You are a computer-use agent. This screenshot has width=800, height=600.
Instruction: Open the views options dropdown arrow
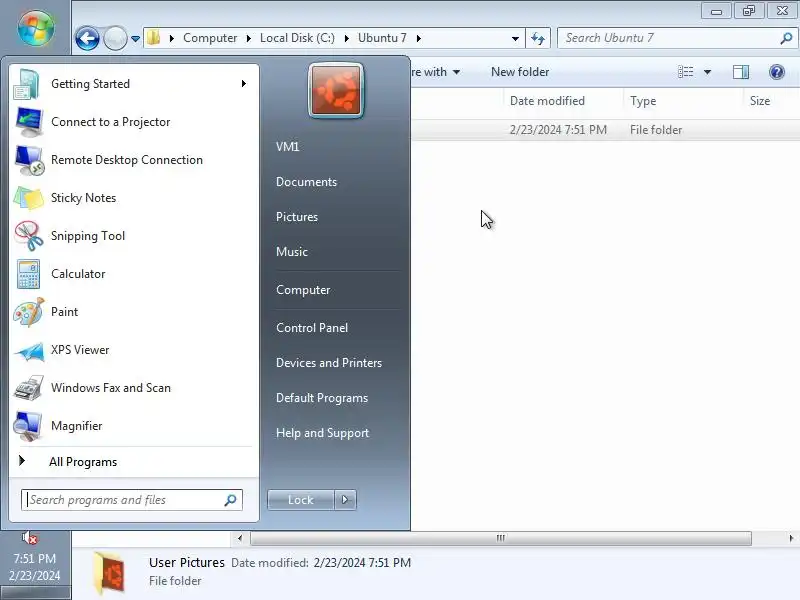pyautogui.click(x=708, y=72)
